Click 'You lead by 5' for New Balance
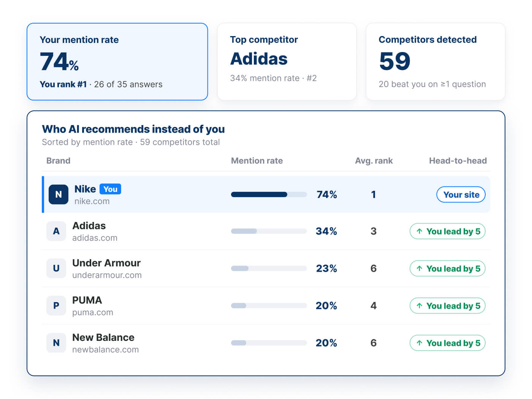 [448, 343]
